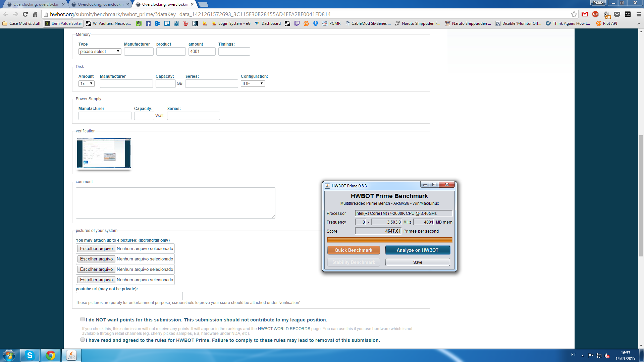Click the back navigation arrow
Screen dimensions: 644x362
pyautogui.click(x=6, y=14)
